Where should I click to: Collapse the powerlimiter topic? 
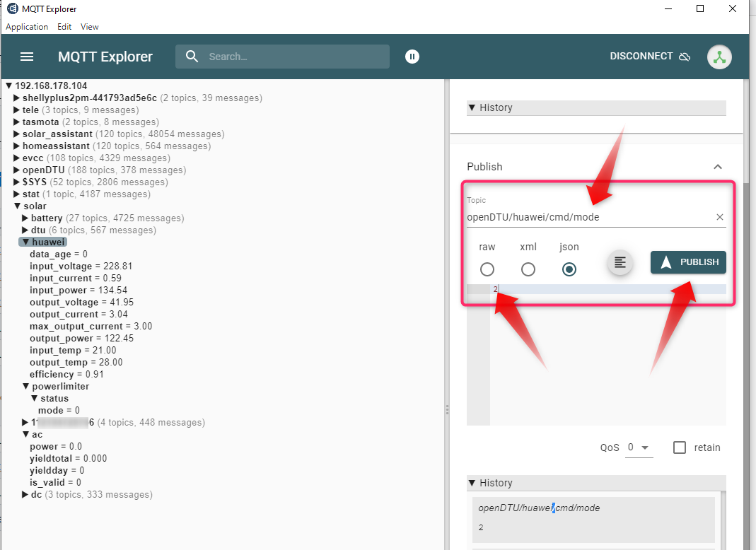tap(26, 387)
